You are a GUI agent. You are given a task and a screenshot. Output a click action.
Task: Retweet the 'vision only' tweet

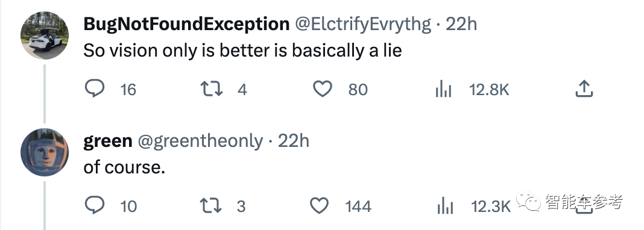coord(211,89)
